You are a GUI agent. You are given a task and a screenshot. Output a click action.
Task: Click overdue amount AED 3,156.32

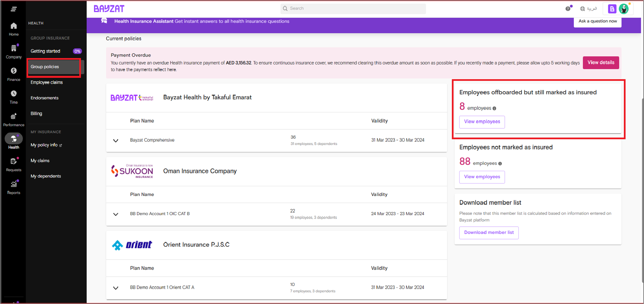(238, 63)
